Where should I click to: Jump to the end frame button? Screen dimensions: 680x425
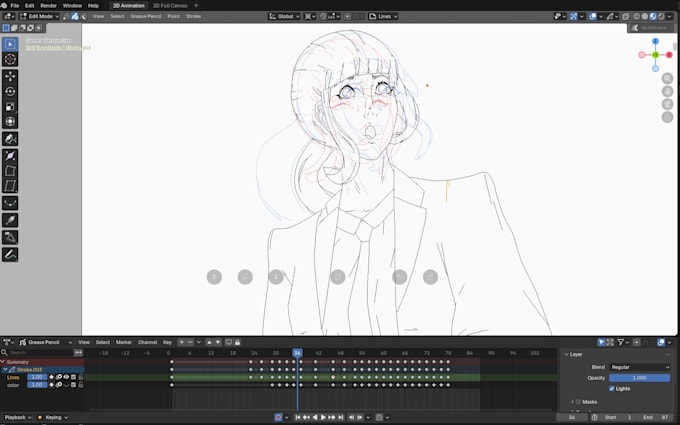(341, 417)
